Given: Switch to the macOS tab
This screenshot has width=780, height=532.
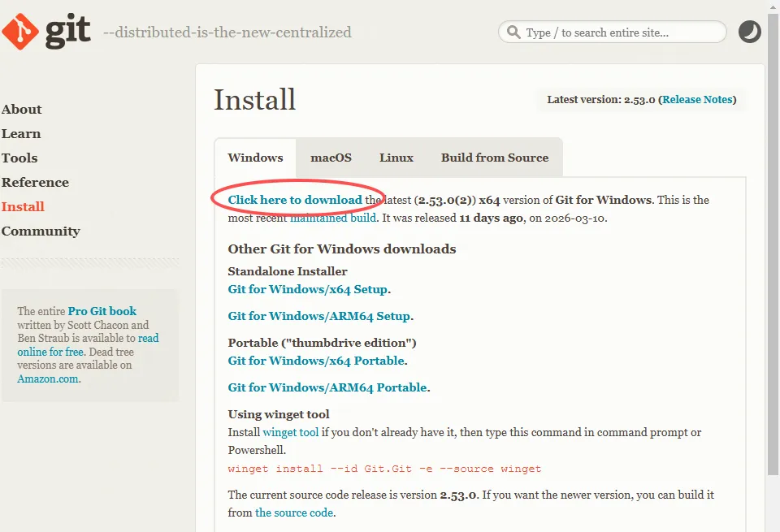Looking at the screenshot, I should (x=331, y=158).
